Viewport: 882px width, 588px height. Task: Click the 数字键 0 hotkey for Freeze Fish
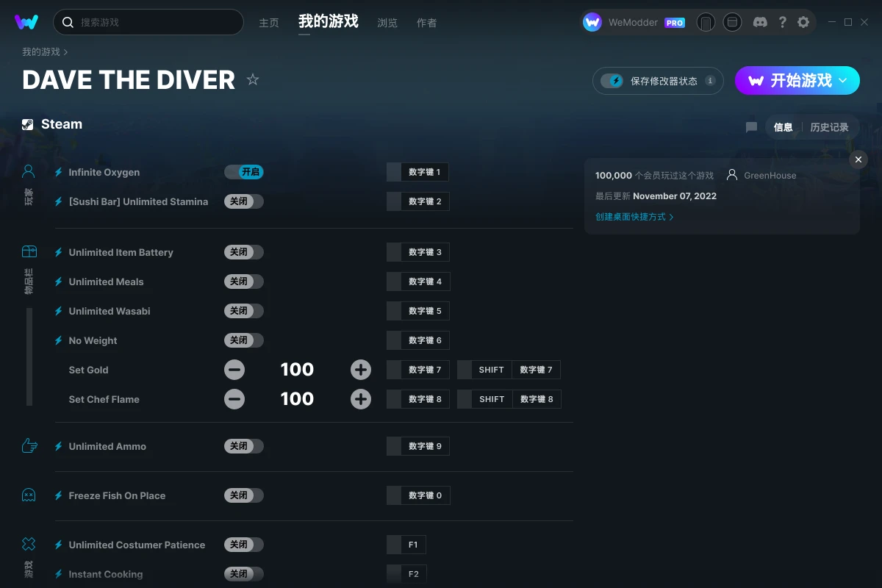(x=417, y=495)
